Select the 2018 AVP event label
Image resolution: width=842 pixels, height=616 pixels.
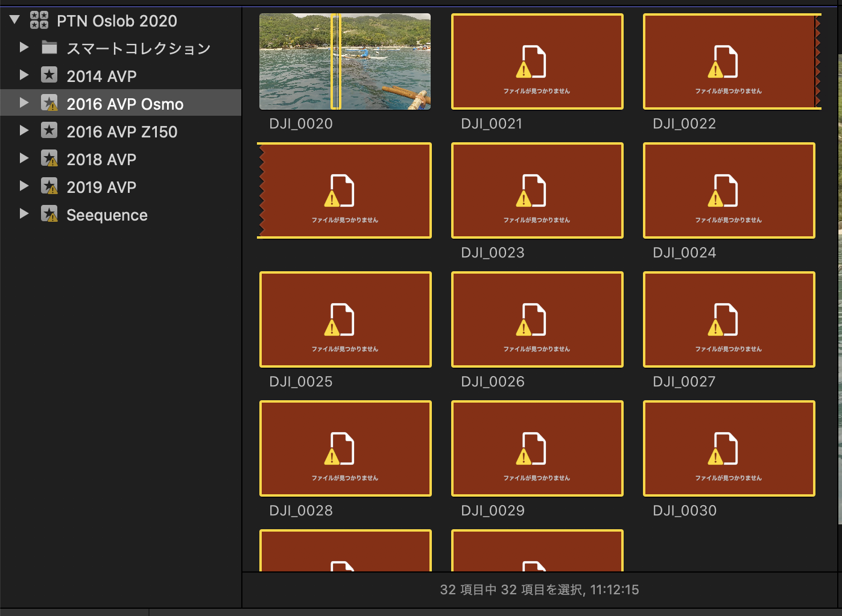(101, 160)
